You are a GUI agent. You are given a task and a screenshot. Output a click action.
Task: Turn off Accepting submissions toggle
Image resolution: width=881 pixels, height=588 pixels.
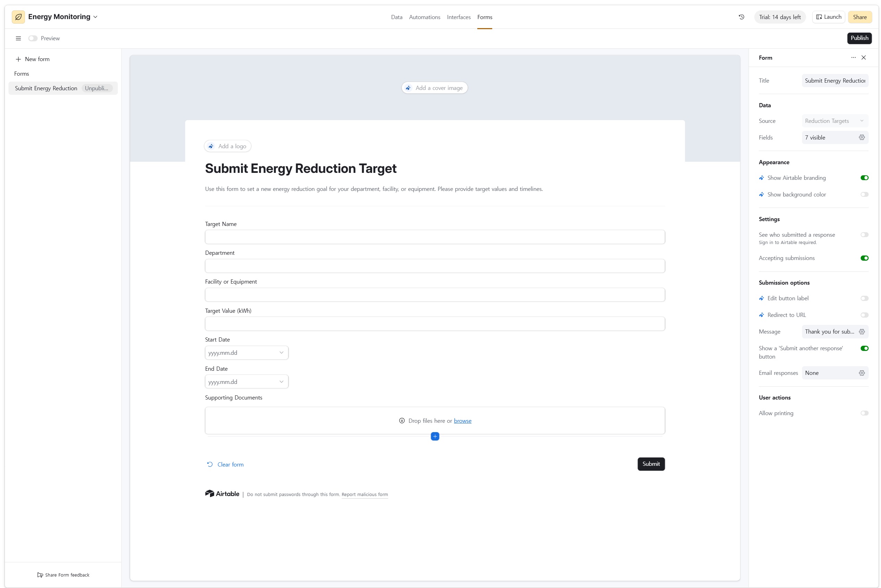(x=864, y=258)
